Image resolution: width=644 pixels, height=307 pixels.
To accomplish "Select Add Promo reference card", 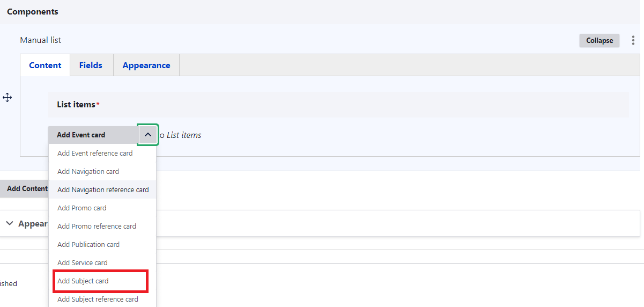I will [x=97, y=226].
